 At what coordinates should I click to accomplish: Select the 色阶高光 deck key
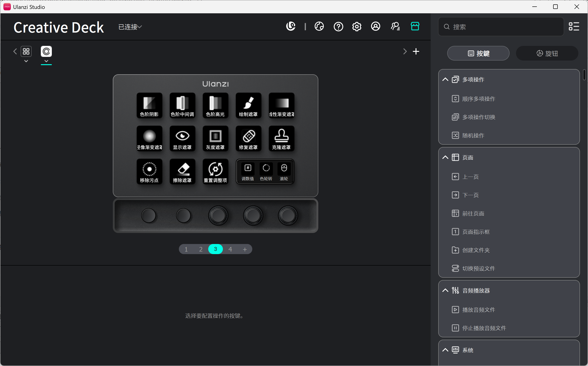(x=215, y=105)
